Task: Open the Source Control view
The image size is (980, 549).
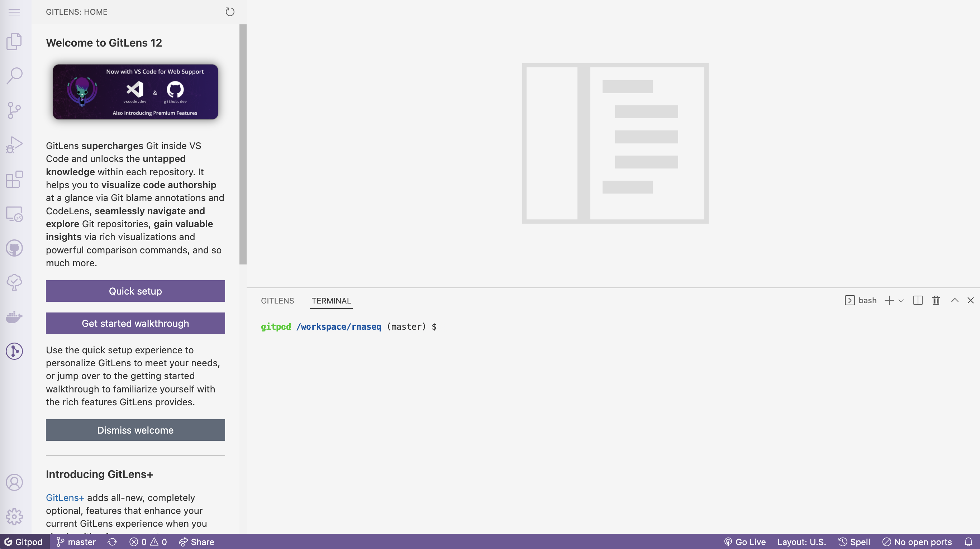Action: 14,110
